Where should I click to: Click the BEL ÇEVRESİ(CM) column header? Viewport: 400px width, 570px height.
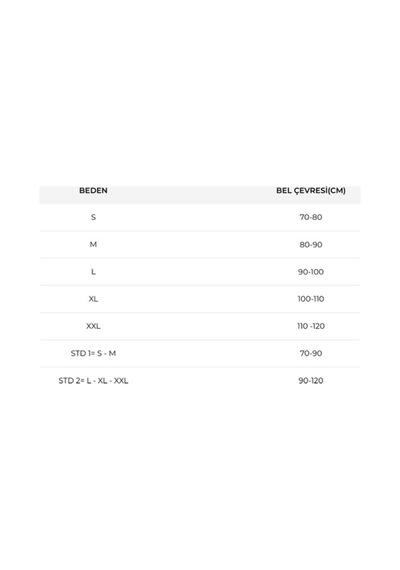click(x=311, y=190)
